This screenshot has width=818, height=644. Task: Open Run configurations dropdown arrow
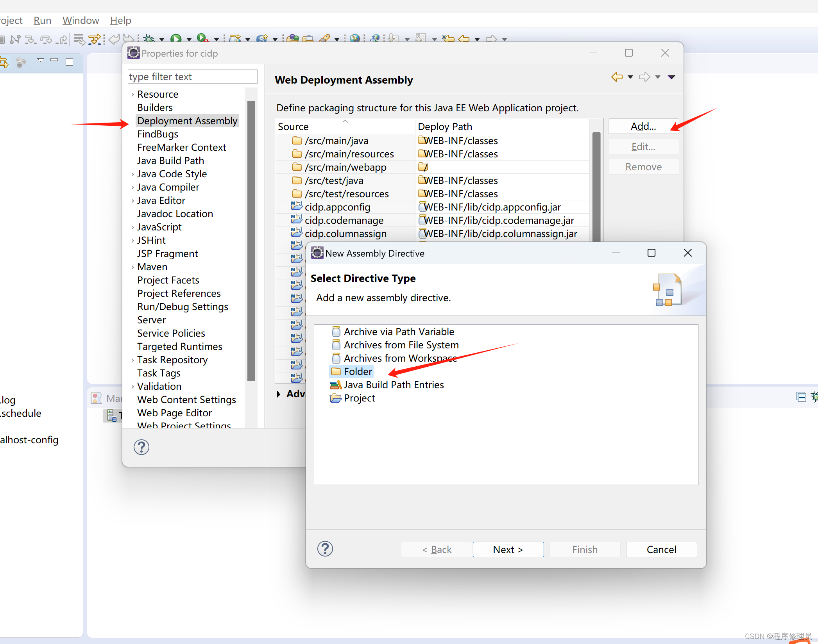(189, 39)
